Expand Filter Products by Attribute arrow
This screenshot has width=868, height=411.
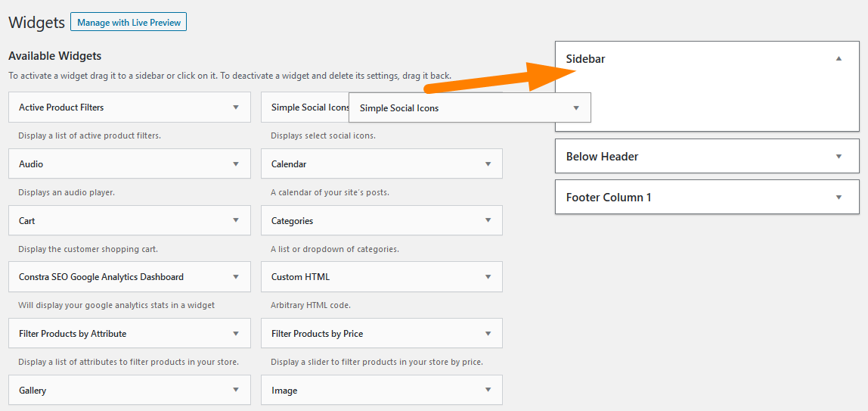(236, 334)
